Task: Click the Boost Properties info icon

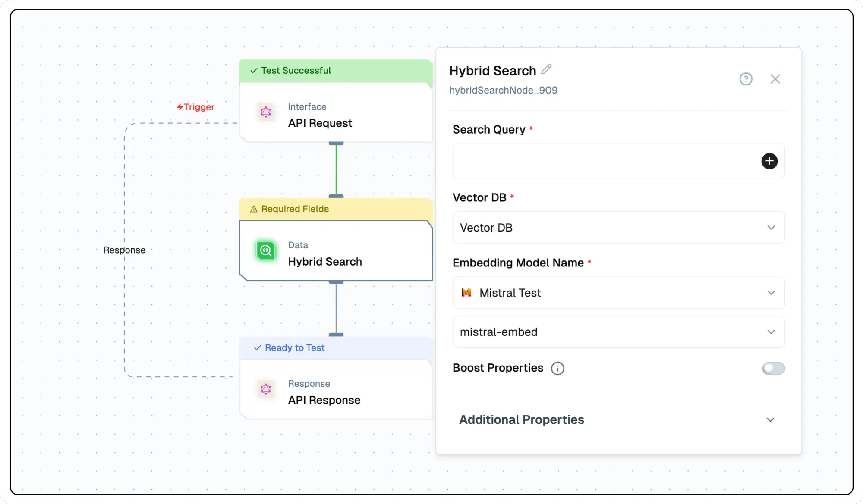Action: pos(557,368)
